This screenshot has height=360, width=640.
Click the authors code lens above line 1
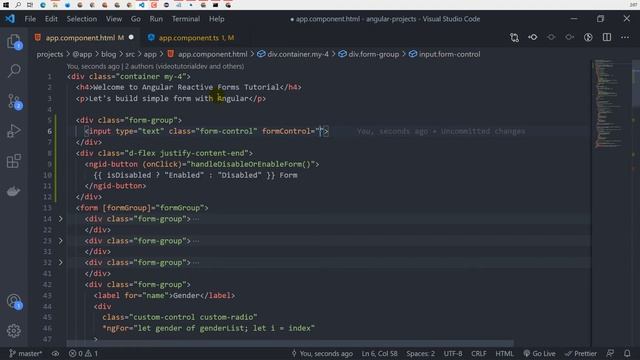click(x=155, y=66)
